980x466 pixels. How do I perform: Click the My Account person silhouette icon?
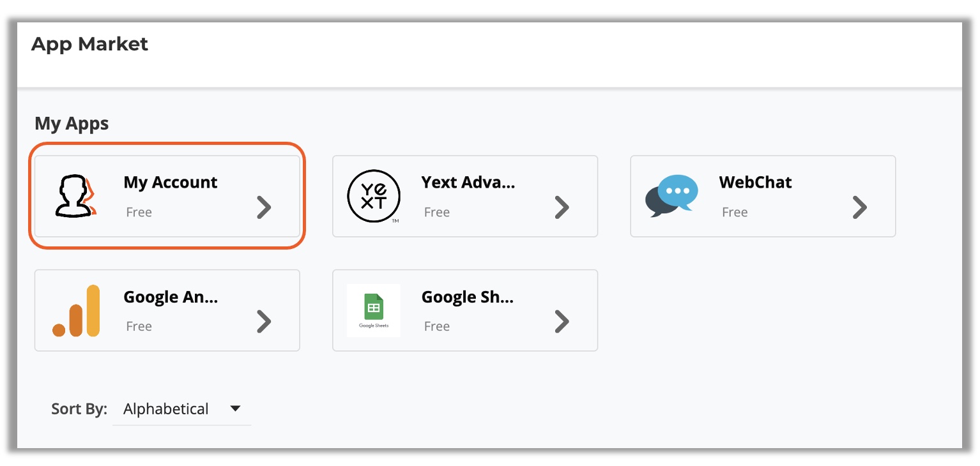point(75,196)
